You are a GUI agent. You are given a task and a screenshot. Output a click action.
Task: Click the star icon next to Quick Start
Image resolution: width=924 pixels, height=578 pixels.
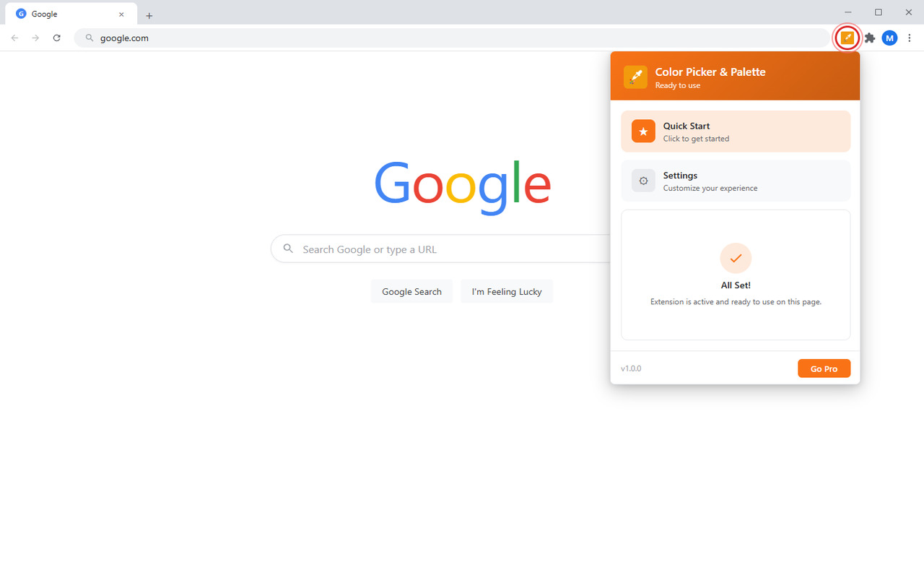[642, 131]
